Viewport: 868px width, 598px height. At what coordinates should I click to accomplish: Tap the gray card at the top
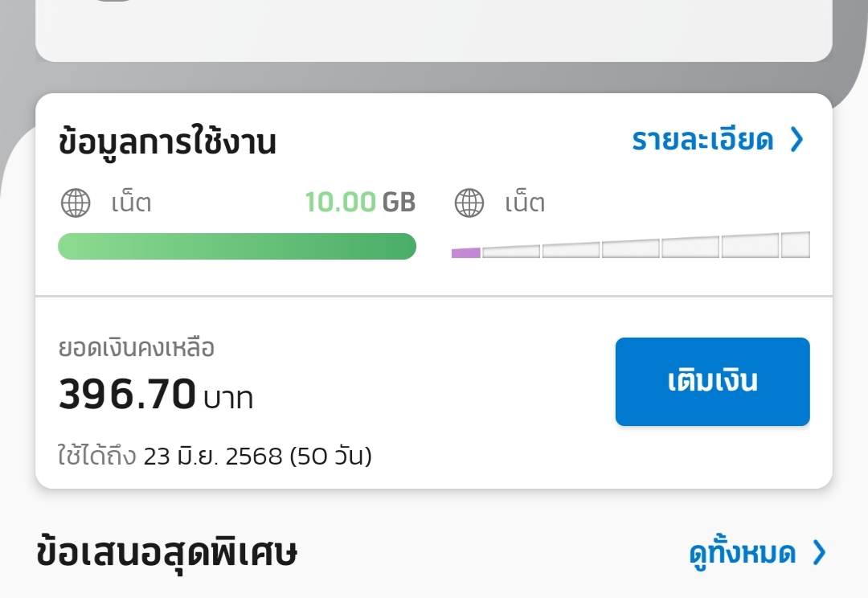[434, 31]
